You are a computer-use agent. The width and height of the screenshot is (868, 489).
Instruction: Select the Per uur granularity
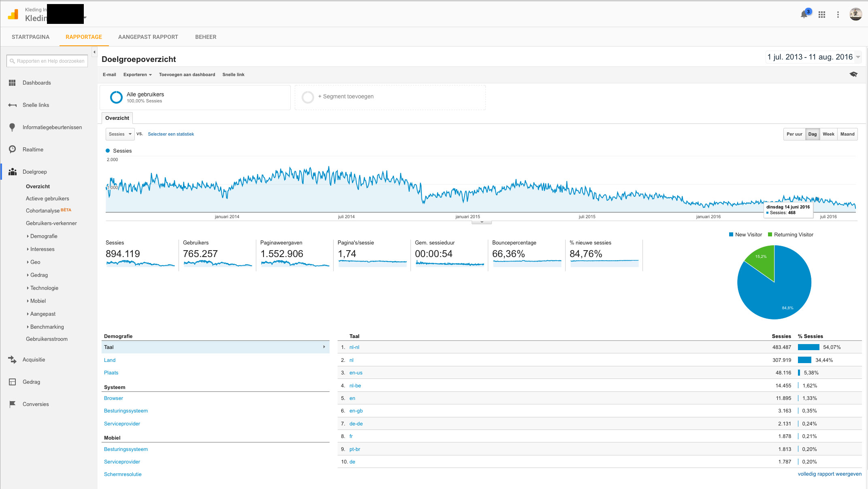coord(794,134)
